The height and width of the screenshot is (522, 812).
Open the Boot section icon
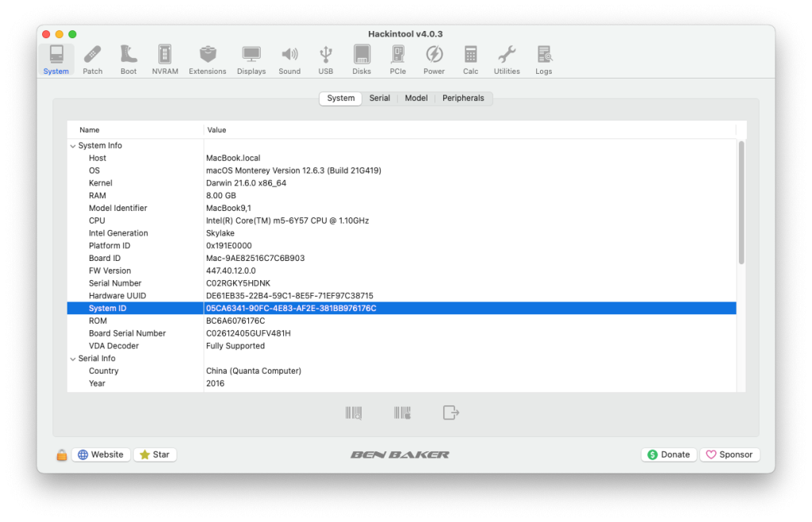pos(128,59)
